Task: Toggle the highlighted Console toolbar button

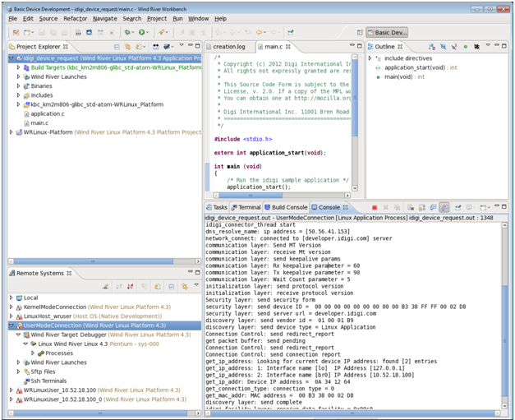Action: pos(444,208)
